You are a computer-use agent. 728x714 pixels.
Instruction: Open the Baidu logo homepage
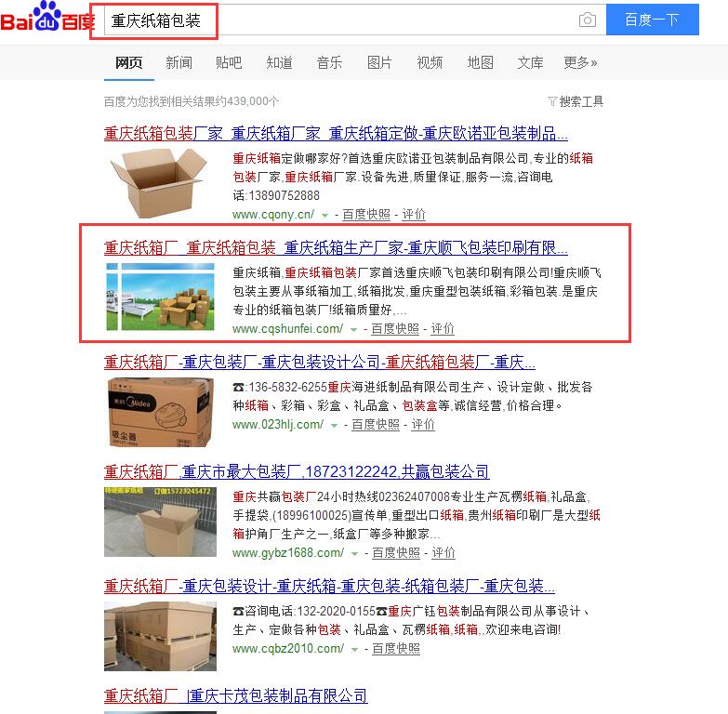click(x=47, y=19)
